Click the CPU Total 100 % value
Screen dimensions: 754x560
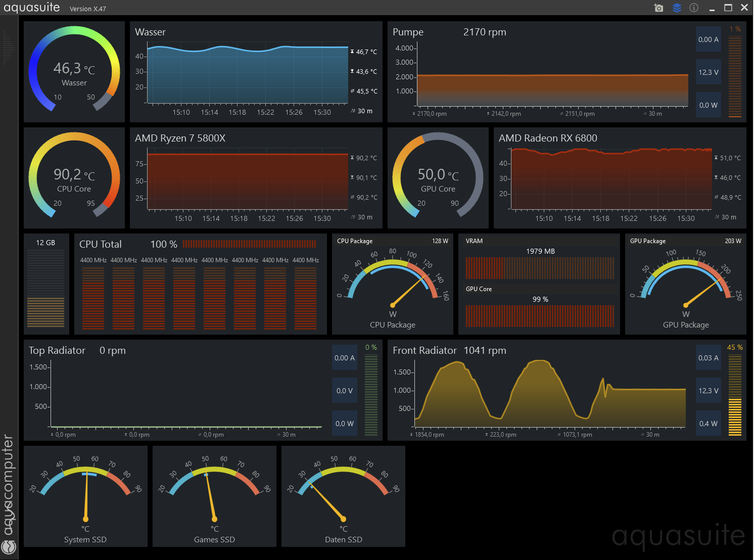tap(164, 244)
